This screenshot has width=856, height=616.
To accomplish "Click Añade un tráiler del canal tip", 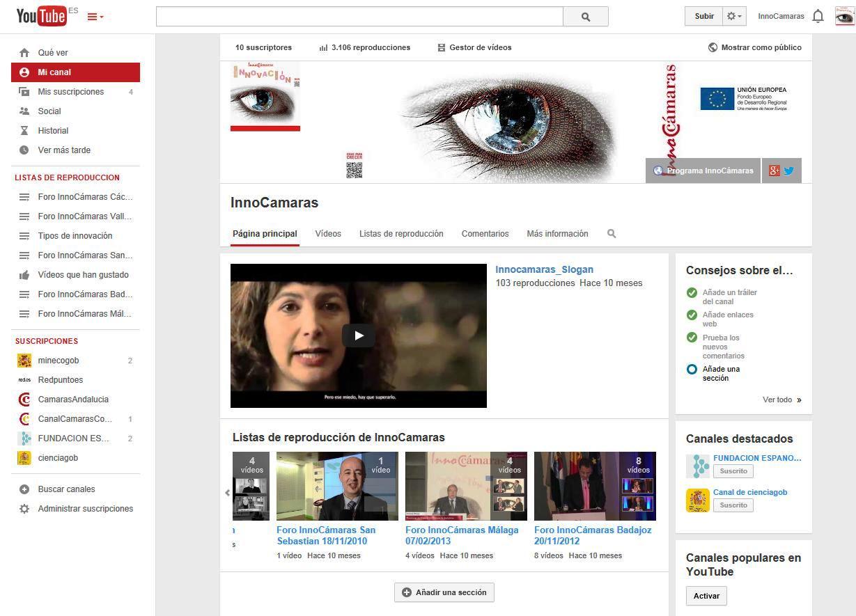I will [x=729, y=297].
